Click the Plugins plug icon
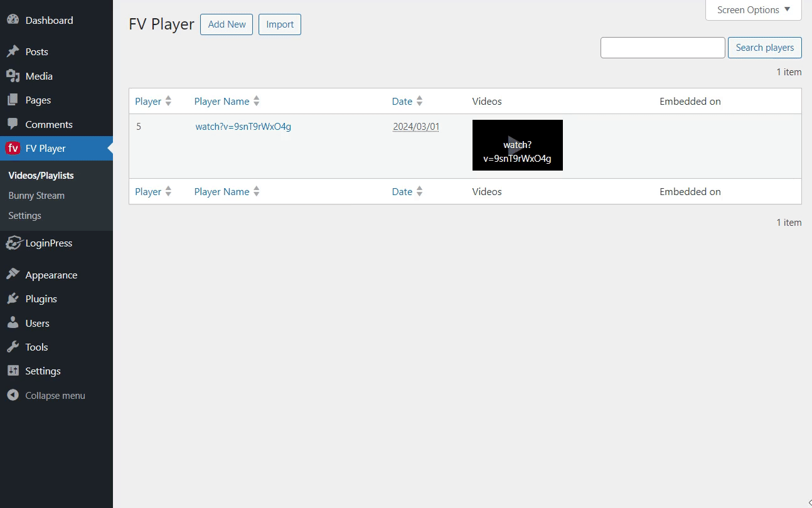The width and height of the screenshot is (812, 508). pos(13,299)
